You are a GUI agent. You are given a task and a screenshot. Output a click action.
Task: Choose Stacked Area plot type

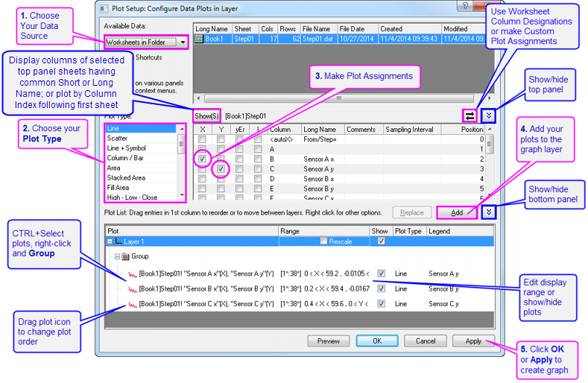pos(126,178)
